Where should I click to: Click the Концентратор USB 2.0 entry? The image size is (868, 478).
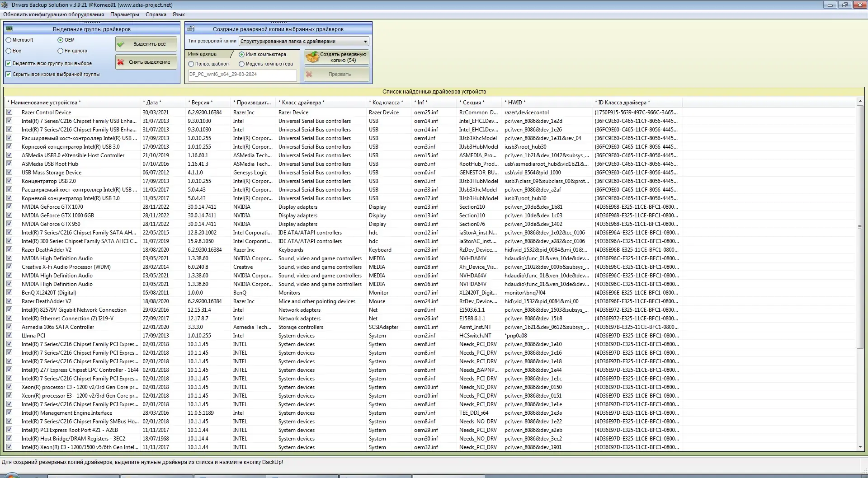click(48, 181)
